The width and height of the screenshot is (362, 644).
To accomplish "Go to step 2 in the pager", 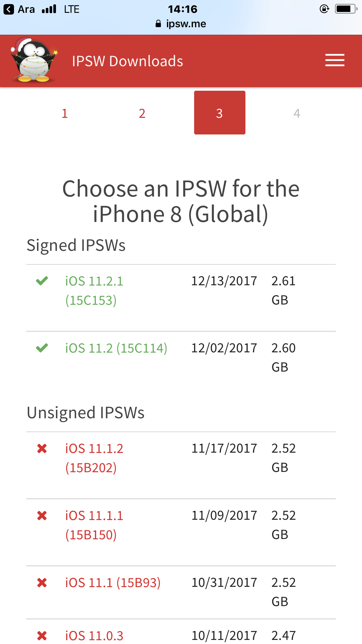I will click(x=142, y=113).
